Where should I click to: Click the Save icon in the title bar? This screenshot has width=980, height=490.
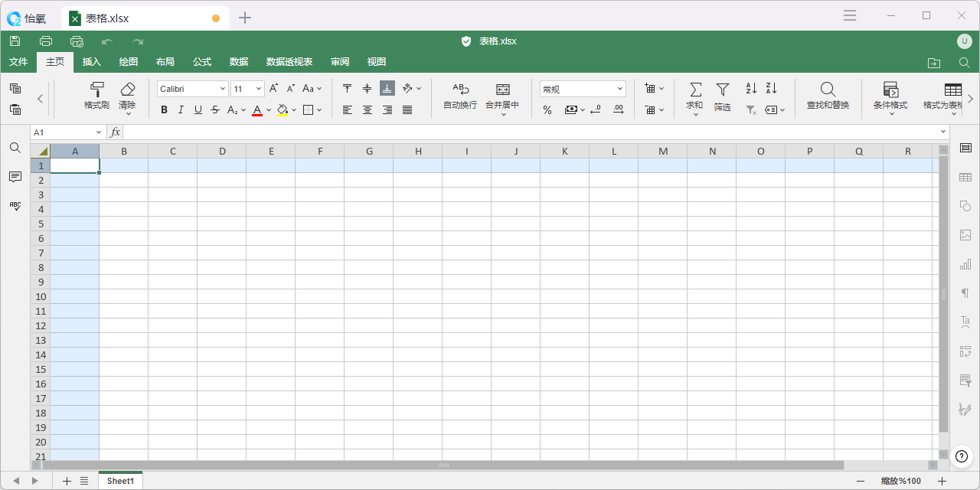click(15, 41)
